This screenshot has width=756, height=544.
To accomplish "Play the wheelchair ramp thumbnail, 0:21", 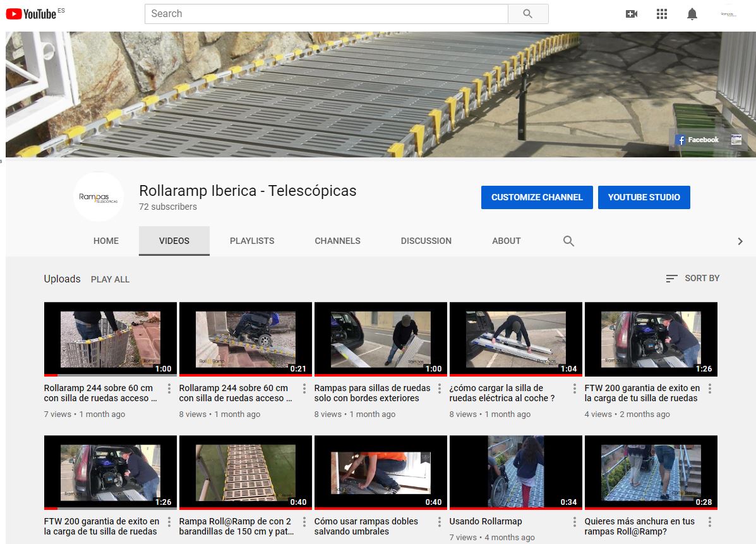I will (x=246, y=339).
